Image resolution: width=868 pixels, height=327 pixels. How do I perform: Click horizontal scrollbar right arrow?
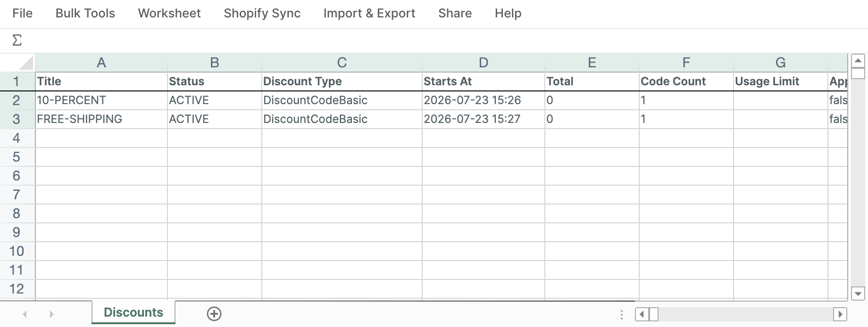tap(840, 314)
